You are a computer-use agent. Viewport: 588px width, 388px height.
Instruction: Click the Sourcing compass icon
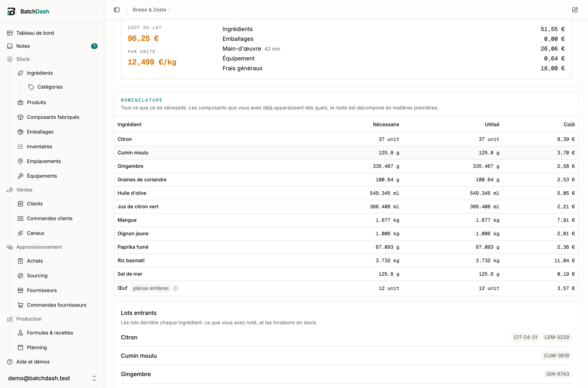click(x=21, y=276)
